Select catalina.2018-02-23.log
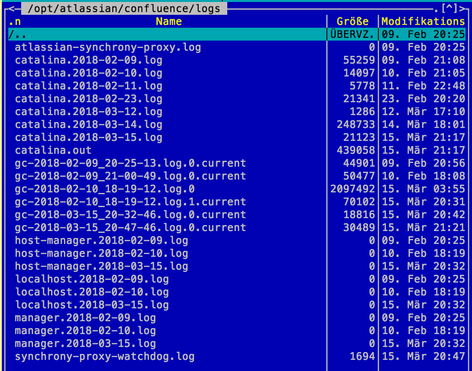Image resolution: width=472 pixels, height=371 pixels. pyautogui.click(x=89, y=99)
